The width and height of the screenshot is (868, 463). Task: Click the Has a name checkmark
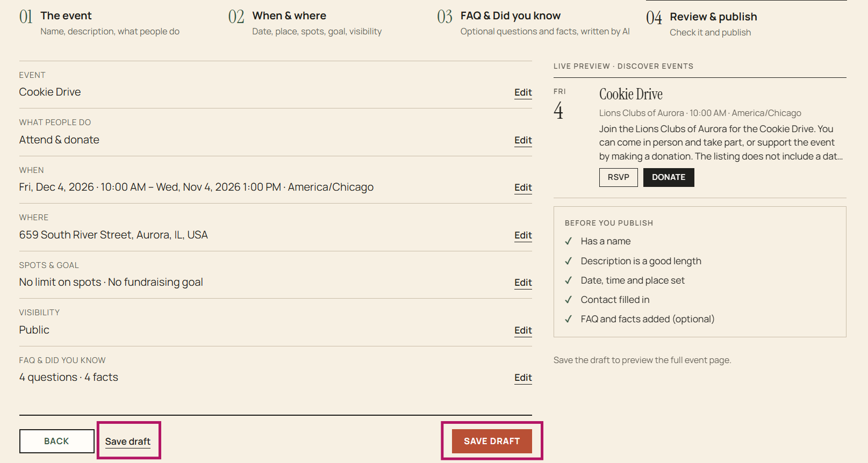pyautogui.click(x=568, y=241)
